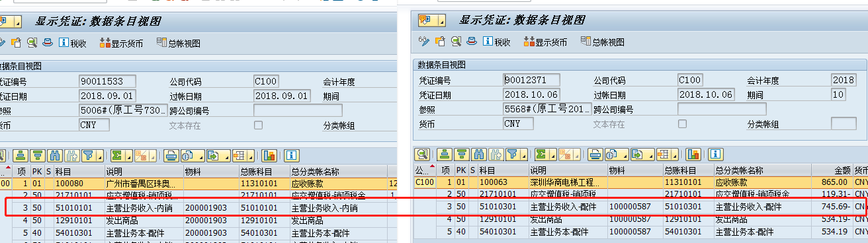Click cell 主营业务收入-内销 in 说明 column
868x243 pixels.
(144, 209)
